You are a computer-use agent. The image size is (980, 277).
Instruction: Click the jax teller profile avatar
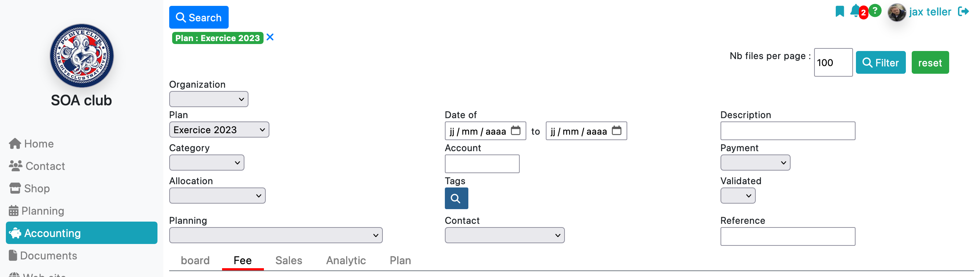coord(896,12)
